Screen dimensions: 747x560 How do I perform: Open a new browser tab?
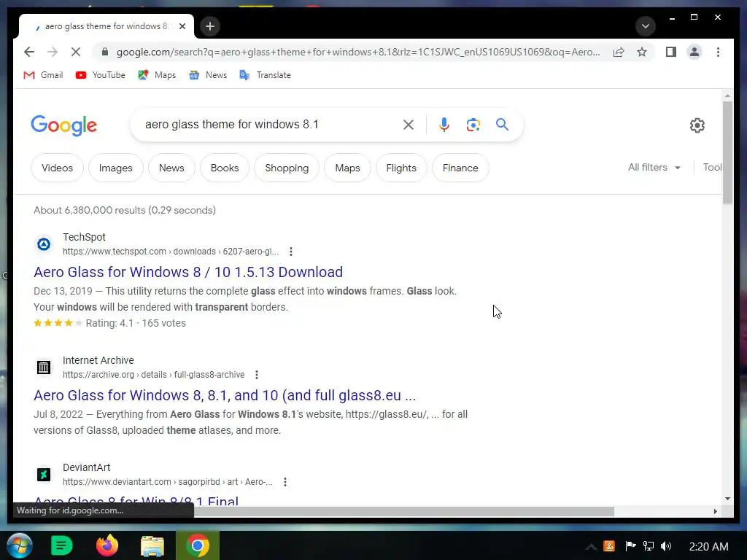(210, 26)
